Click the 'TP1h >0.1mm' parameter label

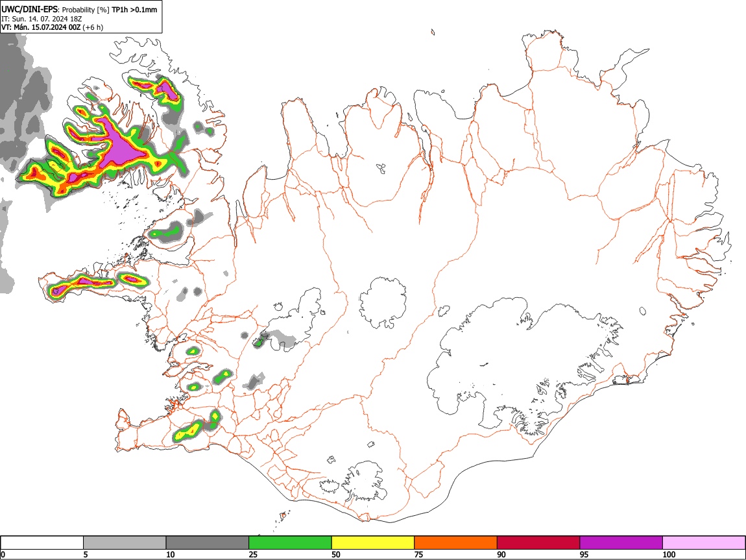coord(134,10)
